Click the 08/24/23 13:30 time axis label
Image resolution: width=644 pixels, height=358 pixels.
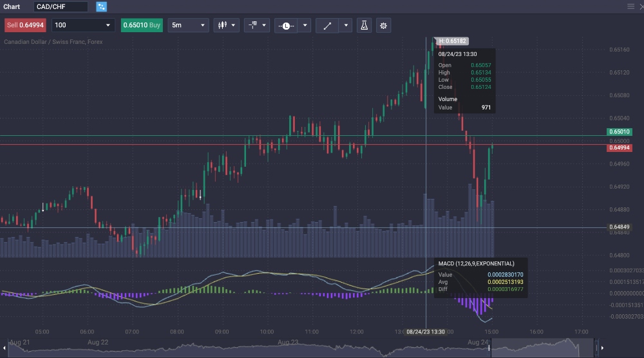point(426,332)
